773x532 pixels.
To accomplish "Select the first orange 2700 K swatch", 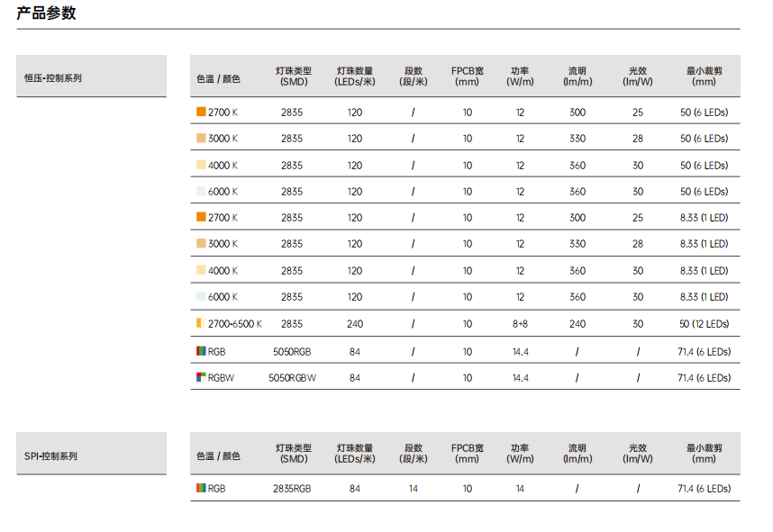I will click(201, 112).
